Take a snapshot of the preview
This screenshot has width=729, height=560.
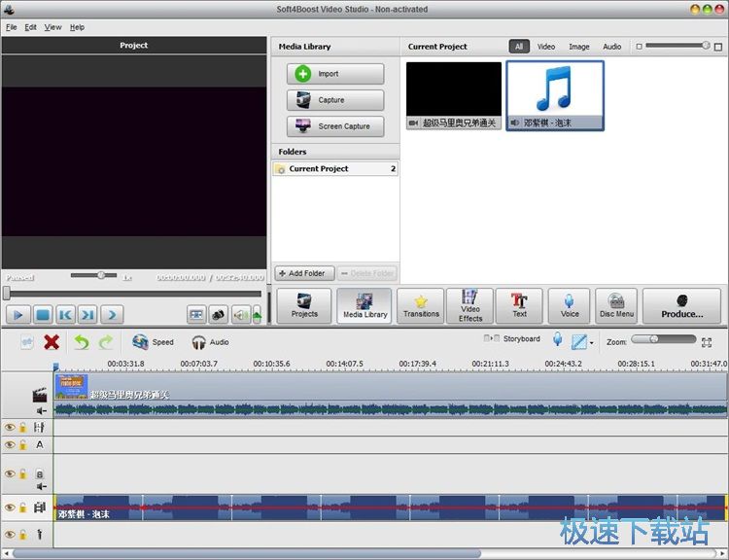pos(218,315)
